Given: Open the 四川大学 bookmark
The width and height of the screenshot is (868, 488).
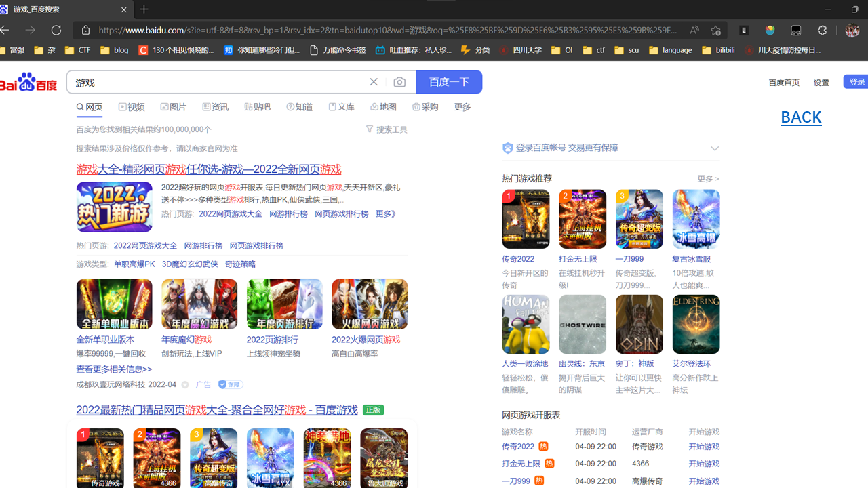Looking at the screenshot, I should (520, 49).
